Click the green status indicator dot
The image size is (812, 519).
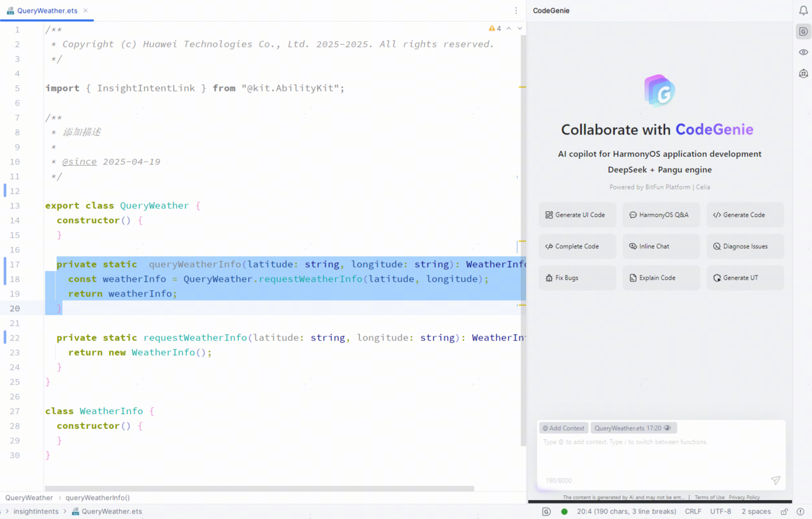pyautogui.click(x=564, y=512)
